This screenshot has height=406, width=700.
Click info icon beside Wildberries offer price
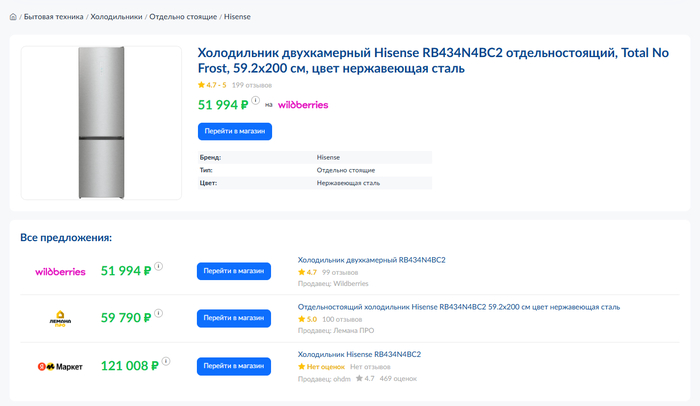[159, 267]
